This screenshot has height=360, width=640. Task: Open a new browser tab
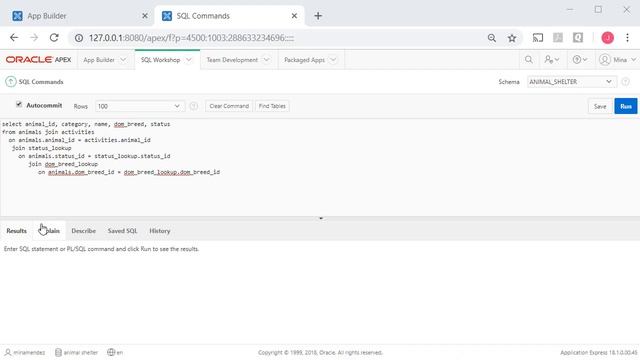318,16
